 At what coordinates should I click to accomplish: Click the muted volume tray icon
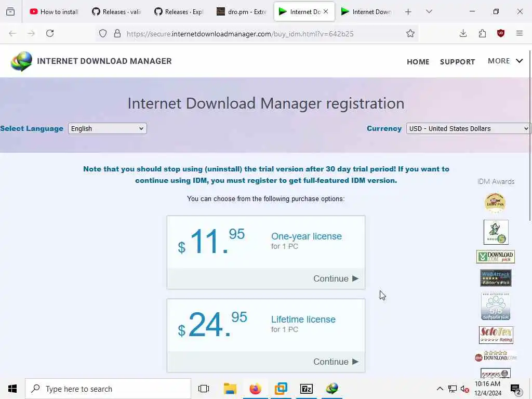tap(465, 389)
